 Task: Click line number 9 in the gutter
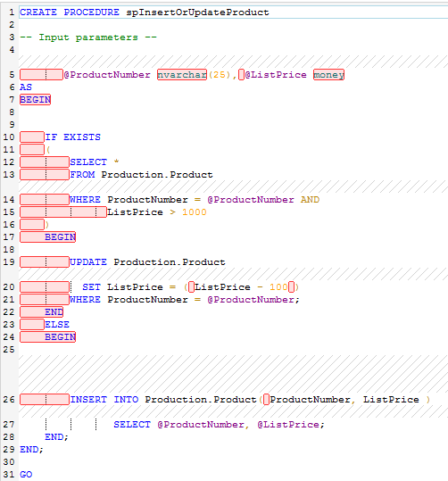tap(12, 125)
